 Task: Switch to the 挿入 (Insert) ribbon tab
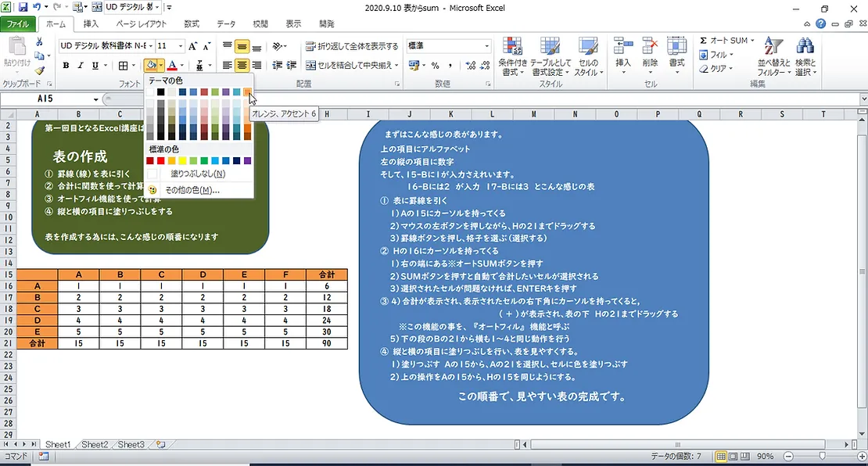point(91,24)
